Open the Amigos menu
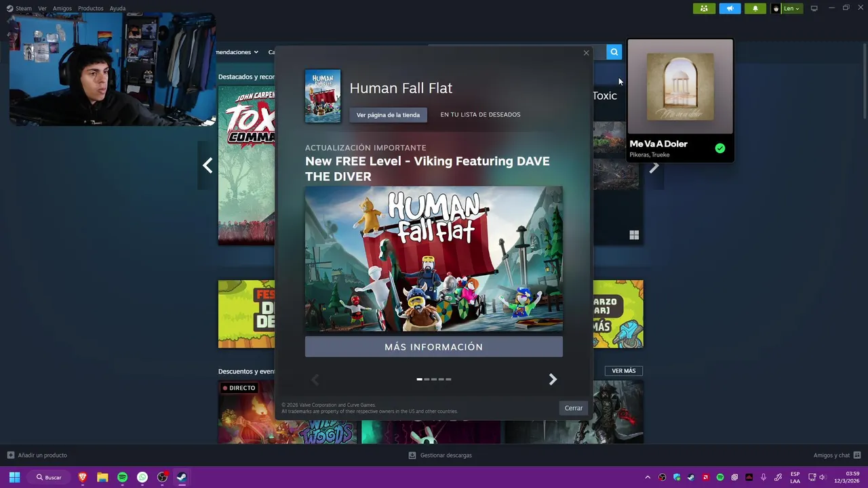The height and width of the screenshot is (488, 868). tap(62, 8)
